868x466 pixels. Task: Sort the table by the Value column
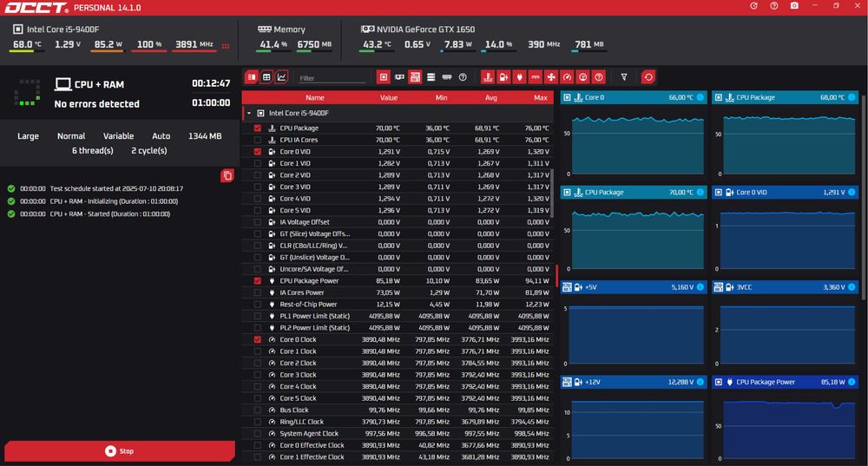point(389,97)
